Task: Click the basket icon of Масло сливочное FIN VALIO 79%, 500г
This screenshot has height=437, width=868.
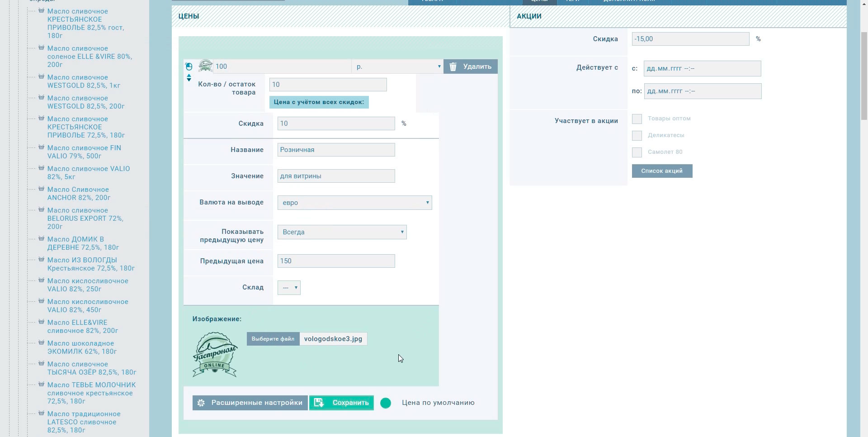Action: click(41, 147)
